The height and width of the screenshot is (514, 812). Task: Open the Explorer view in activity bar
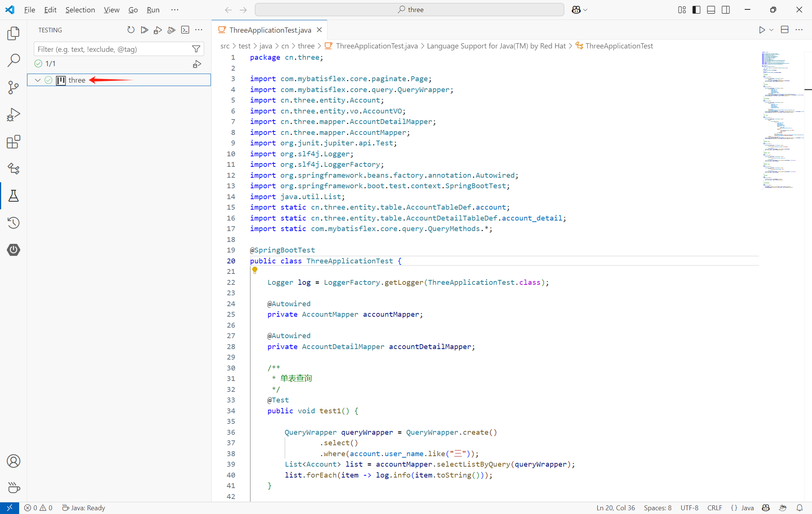(14, 33)
